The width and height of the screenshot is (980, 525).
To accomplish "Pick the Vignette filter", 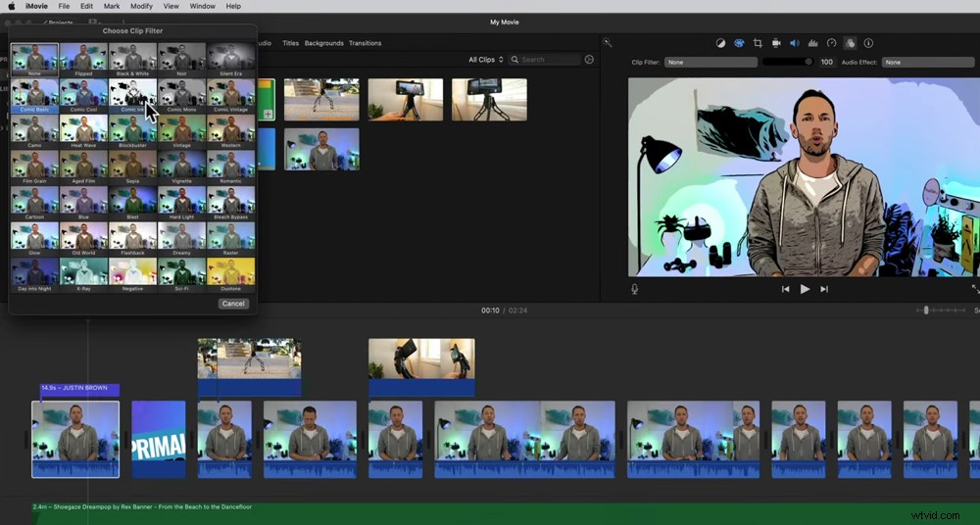I will [181, 167].
